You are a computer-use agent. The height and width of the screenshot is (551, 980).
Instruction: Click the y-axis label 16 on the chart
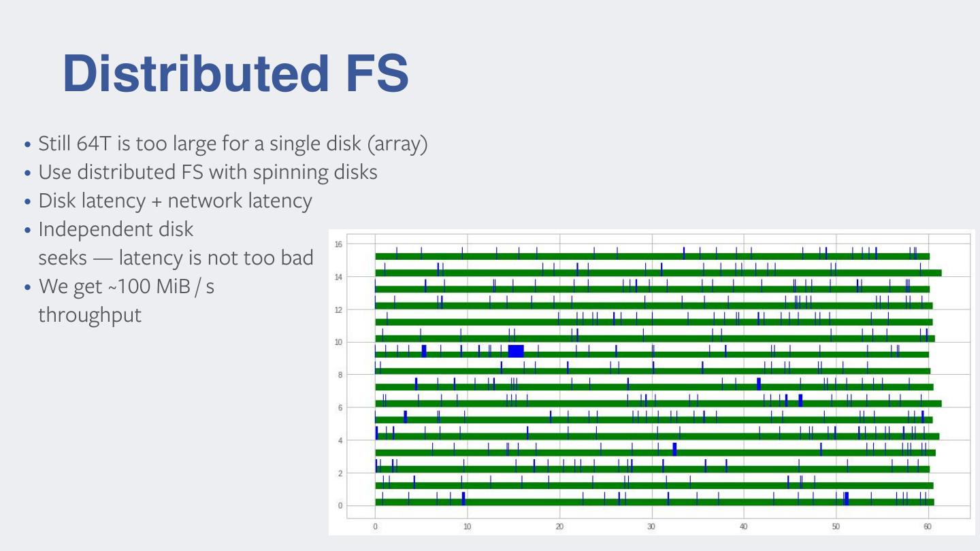click(x=339, y=244)
